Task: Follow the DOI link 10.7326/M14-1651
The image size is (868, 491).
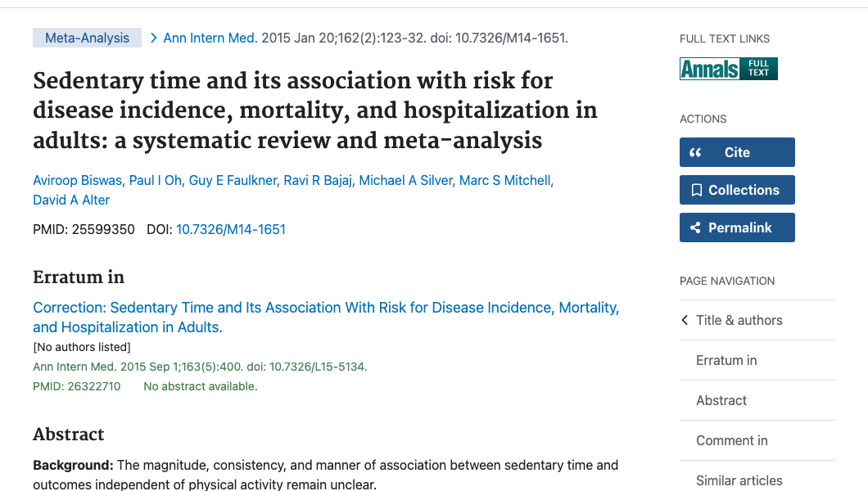Action: [230, 229]
